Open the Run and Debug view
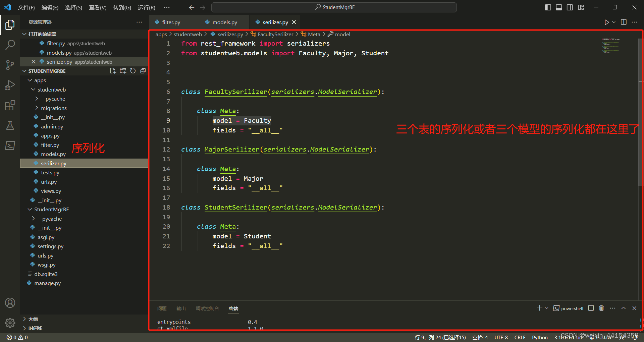 [x=10, y=85]
